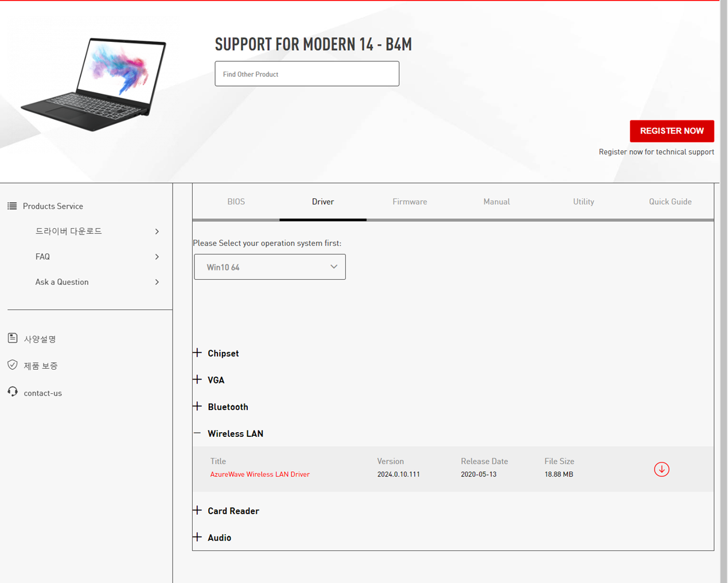Select the Driver tab
This screenshot has width=728, height=583.
coord(323,202)
